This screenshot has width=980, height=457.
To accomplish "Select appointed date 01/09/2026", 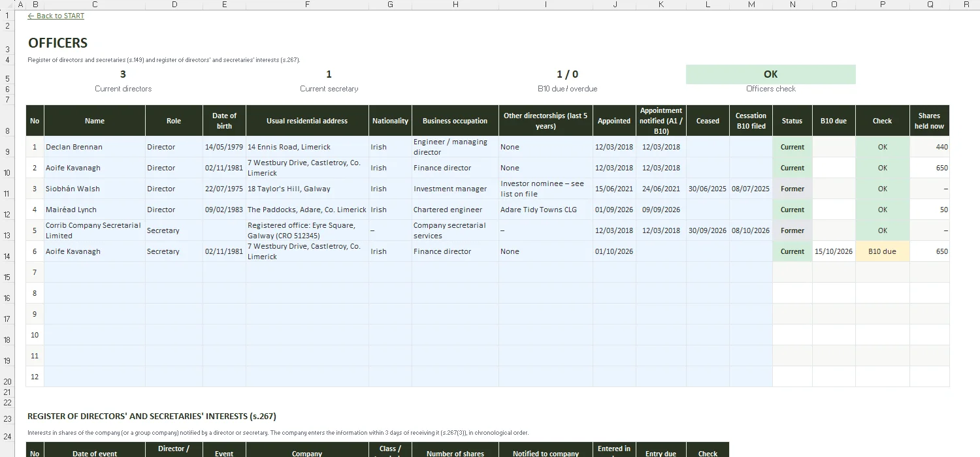I will click(614, 210).
